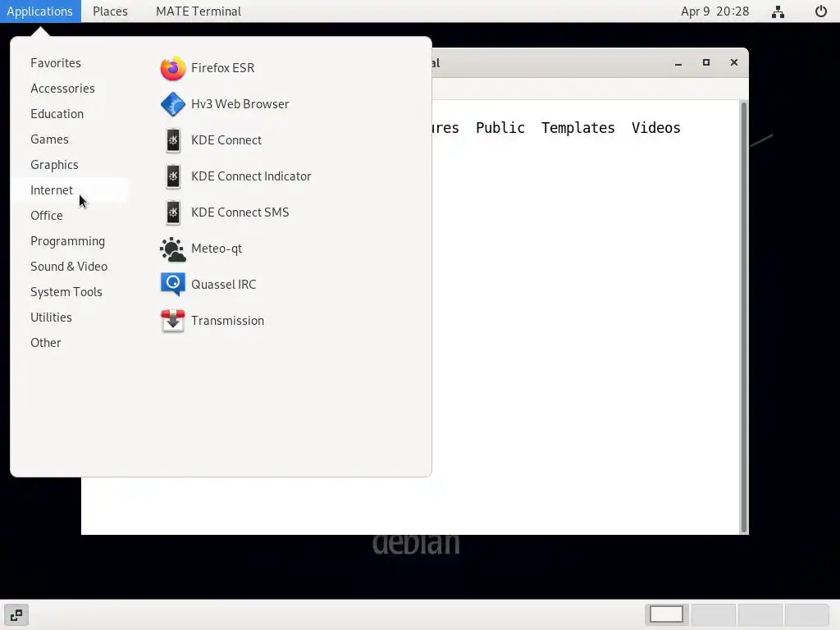The height and width of the screenshot is (630, 840).
Task: Click the Quassel IRC label
Action: coord(223,285)
